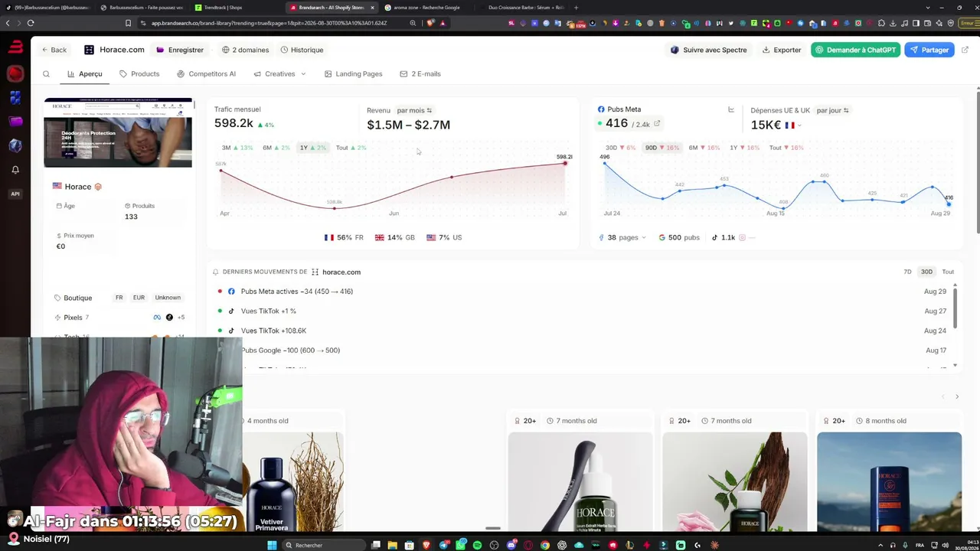Viewport: 980px width, 551px height.
Task: Select 30D range in Pubs Meta chart
Action: (x=620, y=148)
